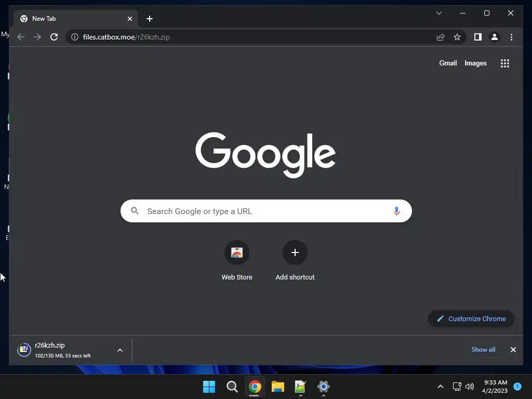This screenshot has height=399, width=532.
Task: Share this page using the share icon
Action: point(441,37)
